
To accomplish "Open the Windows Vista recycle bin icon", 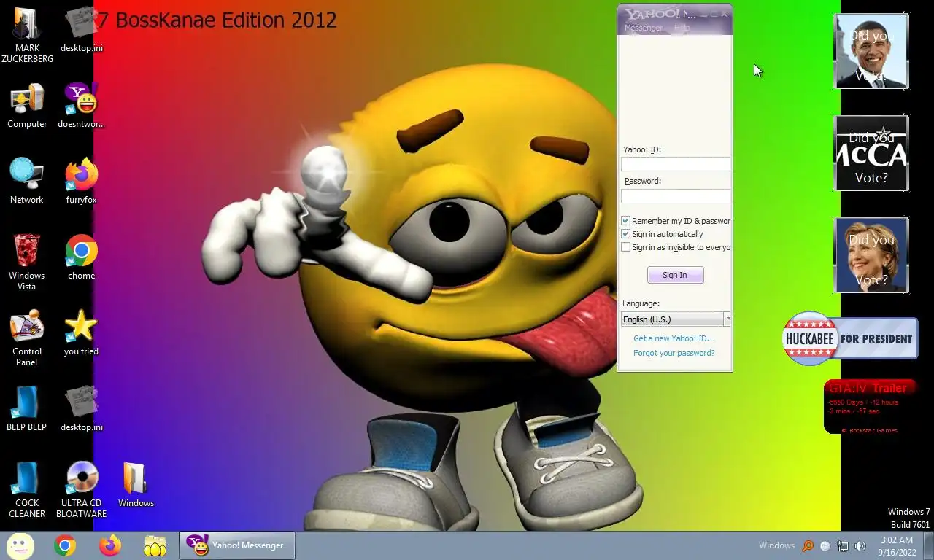I will [x=27, y=261].
